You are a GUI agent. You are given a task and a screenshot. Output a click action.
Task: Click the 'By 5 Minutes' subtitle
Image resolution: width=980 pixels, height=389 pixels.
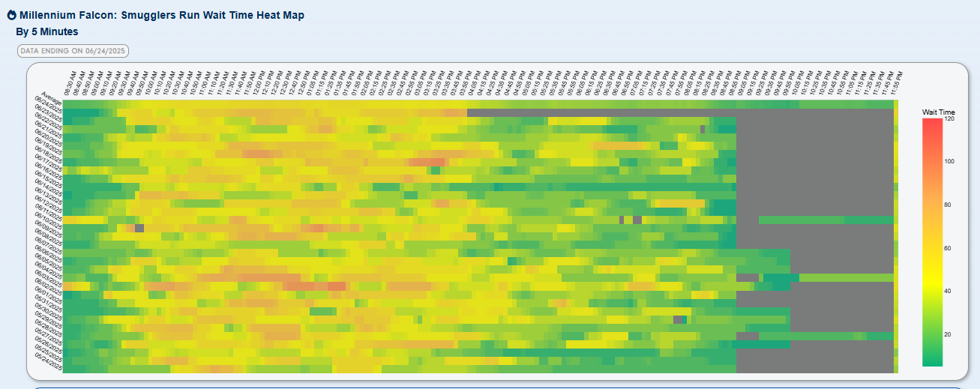coord(46,31)
